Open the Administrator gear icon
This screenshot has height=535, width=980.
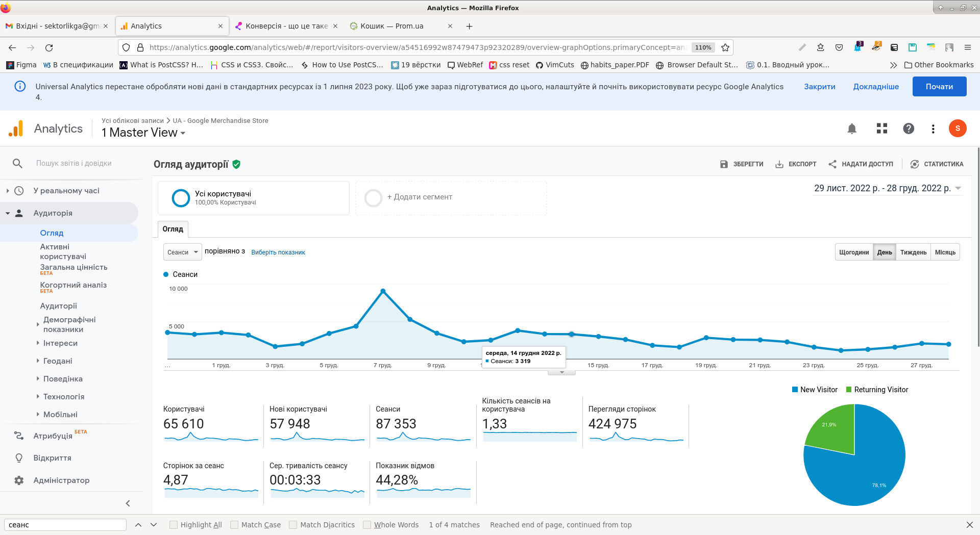pyautogui.click(x=19, y=480)
